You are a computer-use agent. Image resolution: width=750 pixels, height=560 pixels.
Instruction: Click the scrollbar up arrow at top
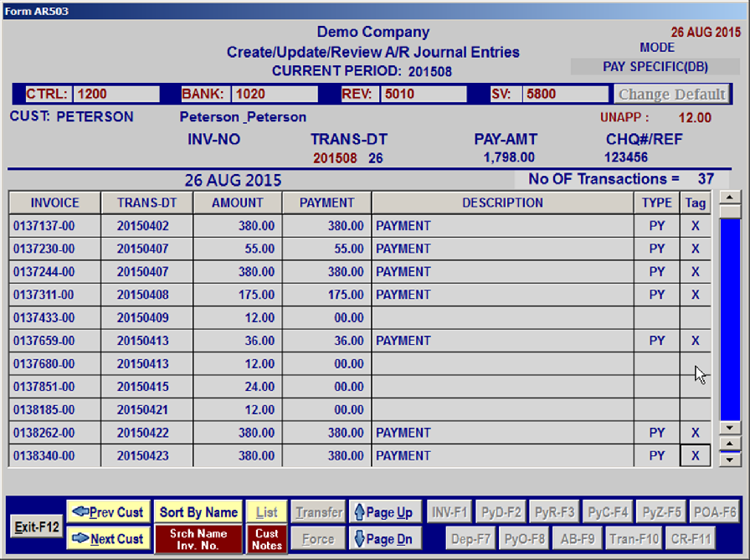(x=731, y=198)
